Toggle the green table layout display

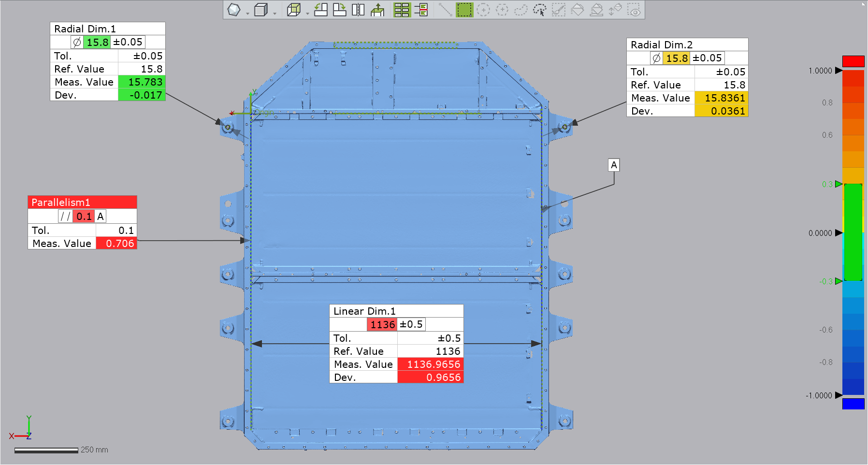click(401, 9)
